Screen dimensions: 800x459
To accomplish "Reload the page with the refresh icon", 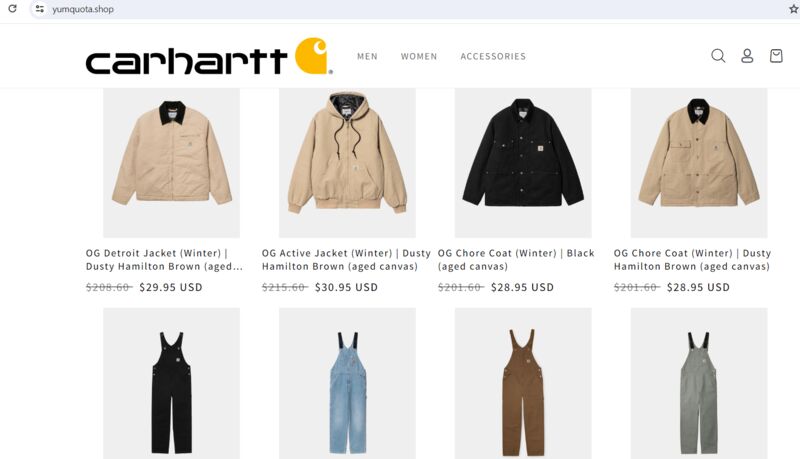I will pos(13,9).
